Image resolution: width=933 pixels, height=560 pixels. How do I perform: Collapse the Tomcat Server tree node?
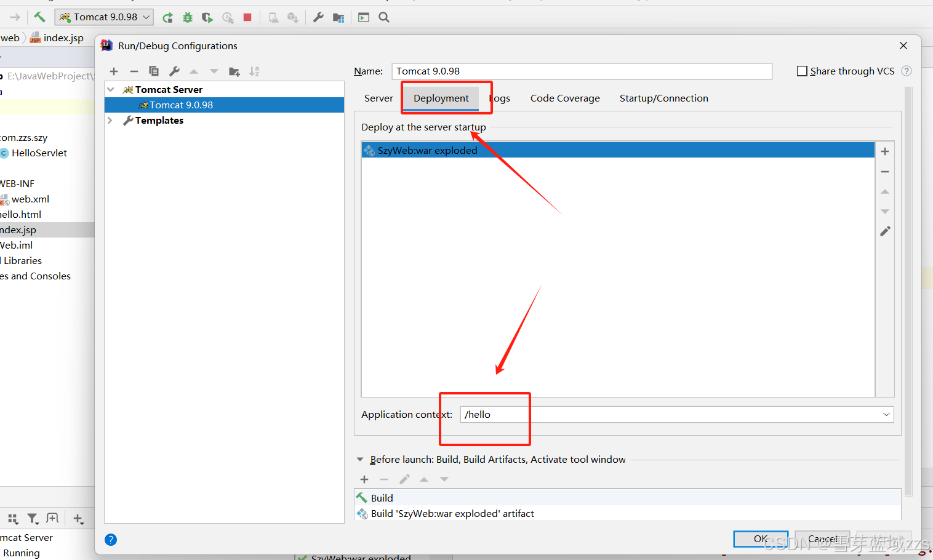click(x=111, y=89)
